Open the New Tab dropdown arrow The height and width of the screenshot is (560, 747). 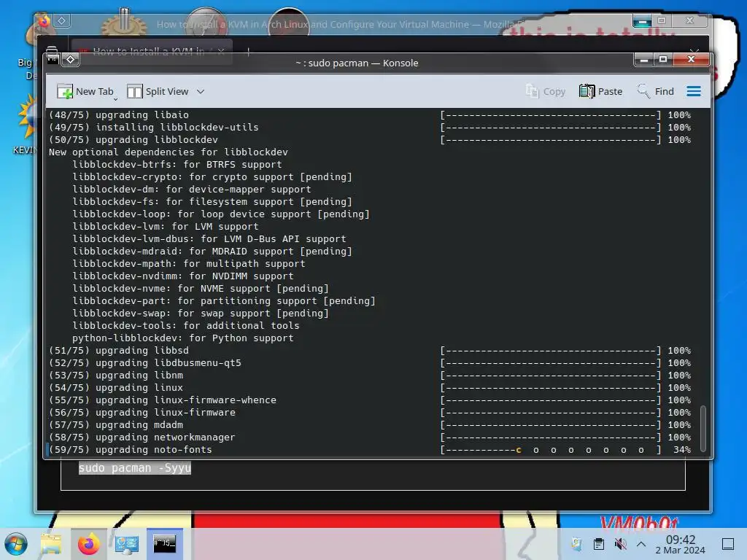coord(116,98)
